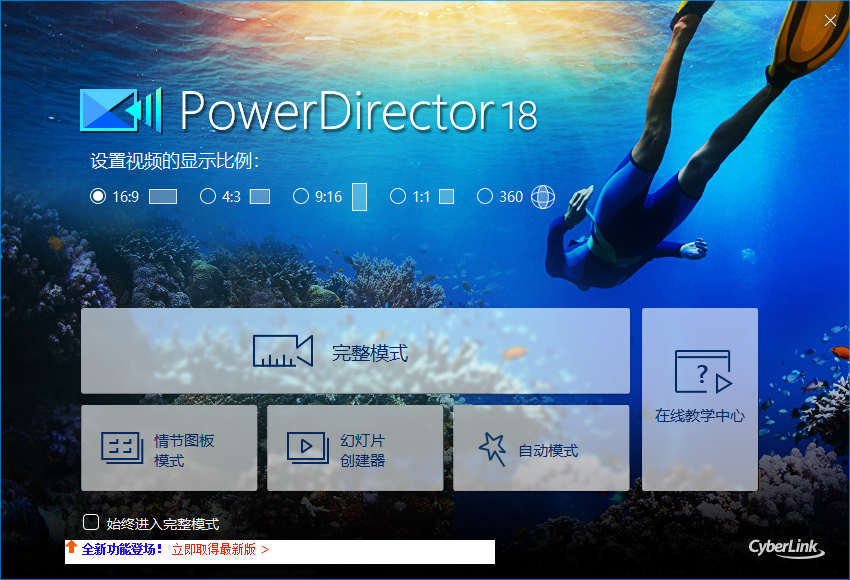
Task: Click the 4:3 rectangle icon
Action: click(260, 197)
